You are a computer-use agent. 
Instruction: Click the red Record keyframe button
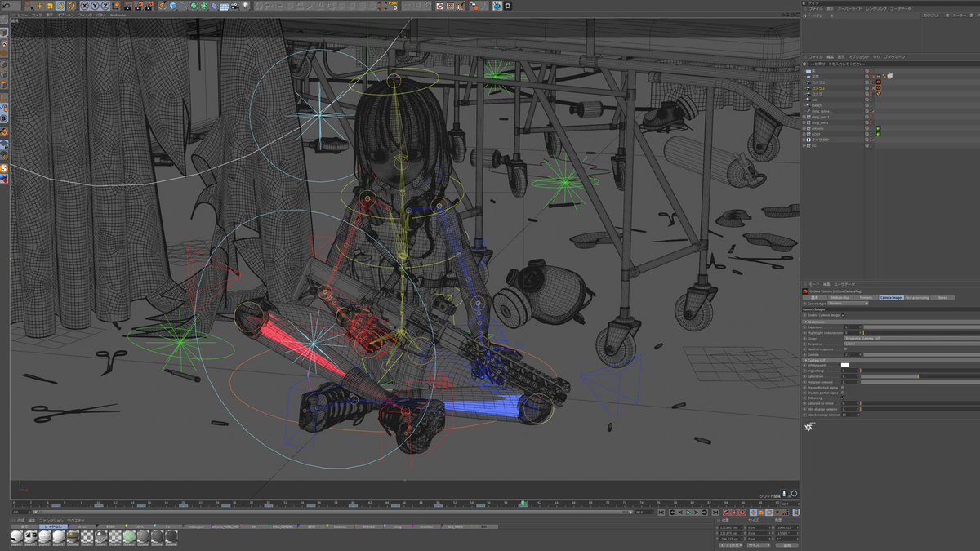pyautogui.click(x=726, y=513)
